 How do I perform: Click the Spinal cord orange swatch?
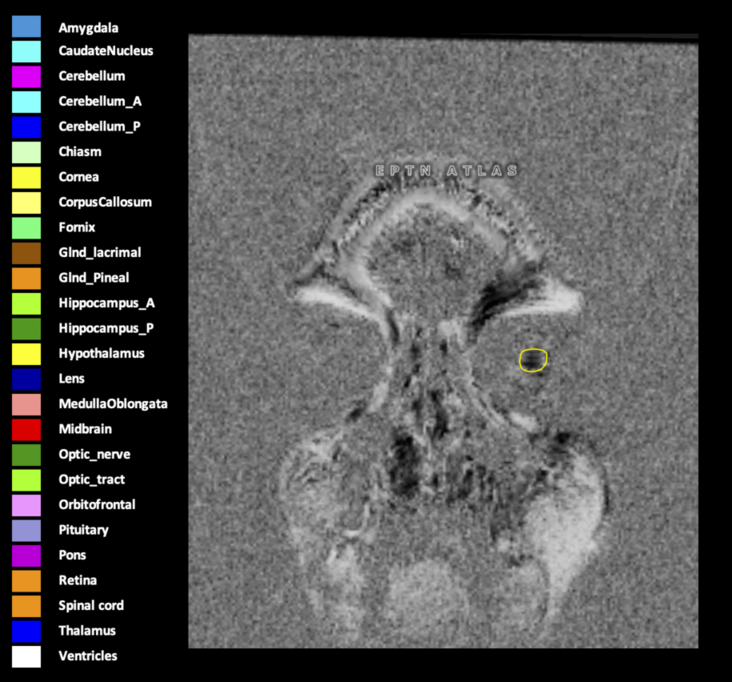(x=26, y=606)
